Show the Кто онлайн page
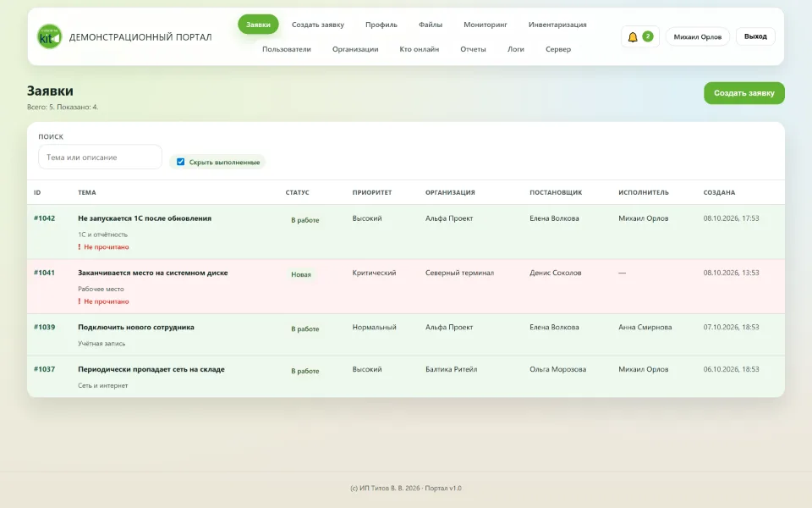812x508 pixels. 419,49
